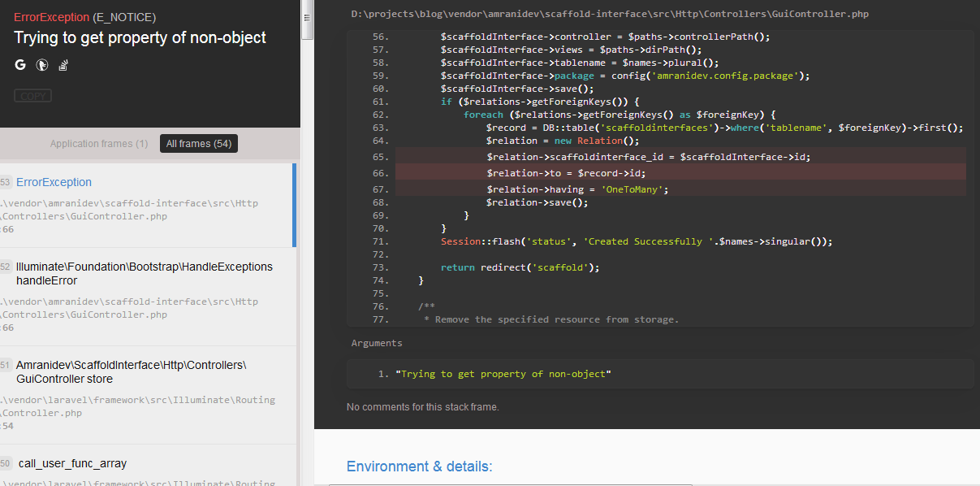
Task: Select frame 51 GuiController store
Action: (146, 395)
